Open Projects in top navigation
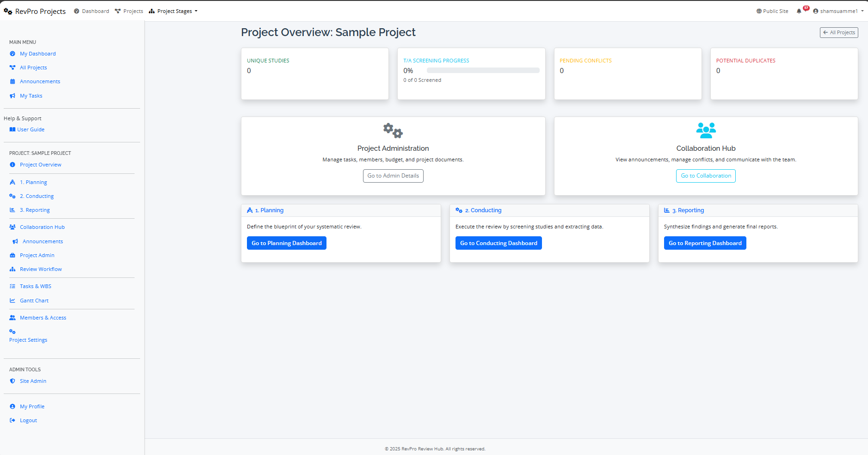Viewport: 868px width, 455px height. point(129,11)
